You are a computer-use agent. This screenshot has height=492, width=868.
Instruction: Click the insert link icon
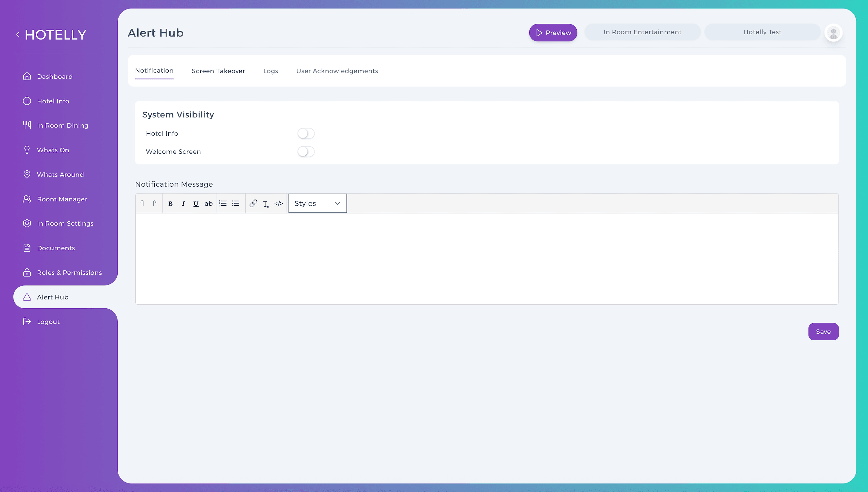[x=253, y=203]
